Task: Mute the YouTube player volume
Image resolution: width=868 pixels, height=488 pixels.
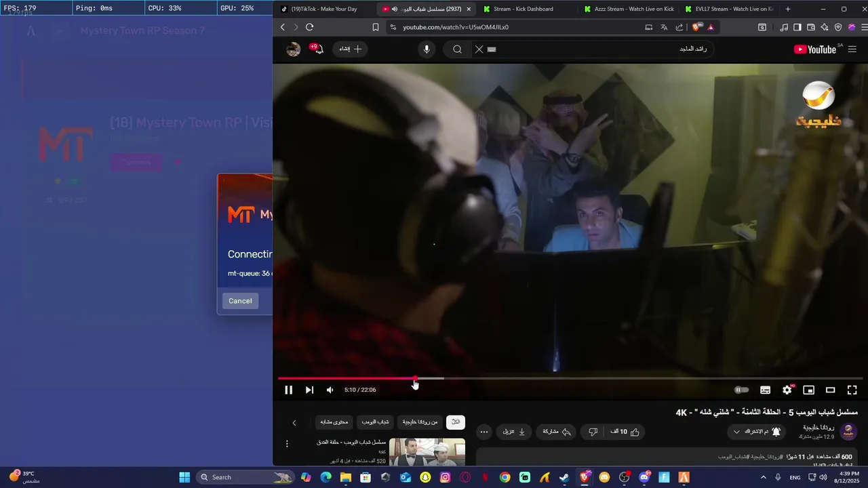Action: click(330, 390)
